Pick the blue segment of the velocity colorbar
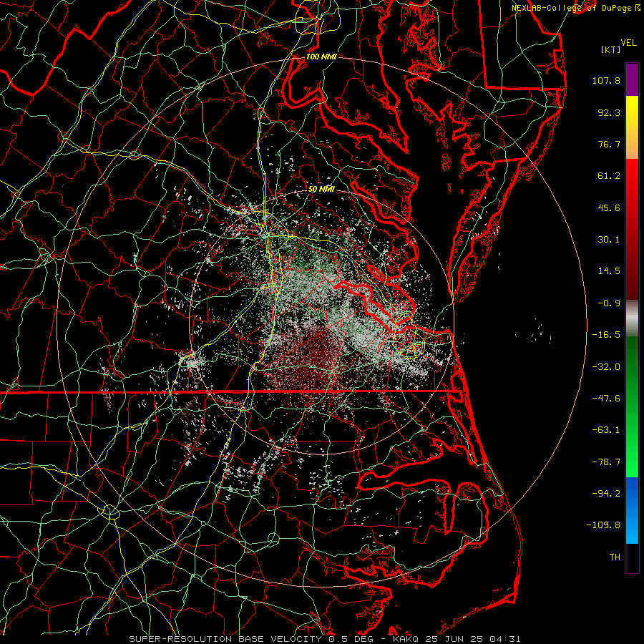This screenshot has height=644, width=644. point(632,510)
